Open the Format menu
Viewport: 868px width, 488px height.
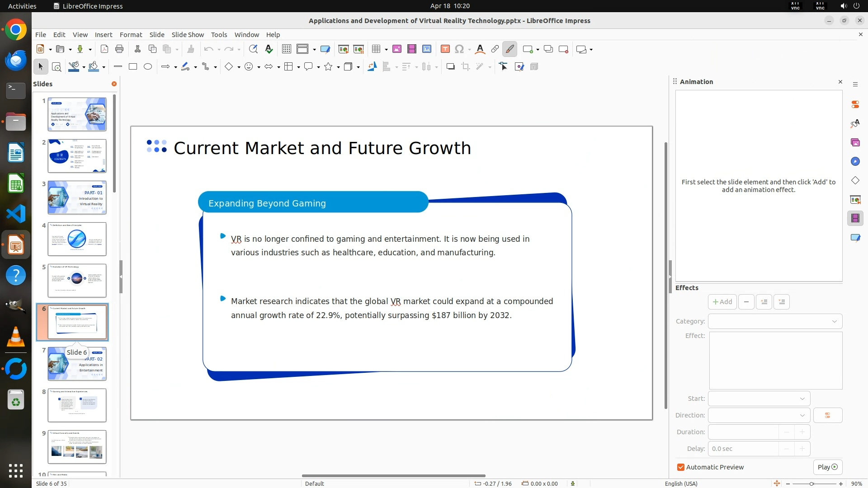[x=131, y=35]
